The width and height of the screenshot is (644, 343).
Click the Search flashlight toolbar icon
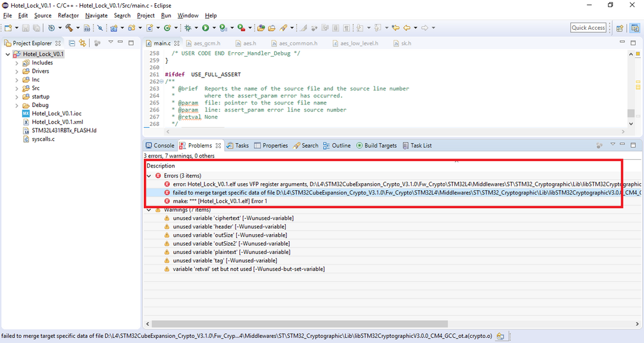point(283,28)
